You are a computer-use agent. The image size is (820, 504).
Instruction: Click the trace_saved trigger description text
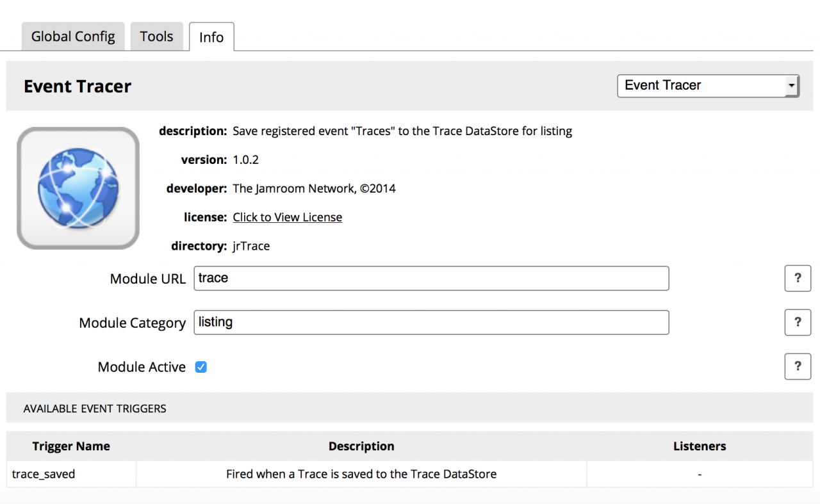pyautogui.click(x=361, y=475)
